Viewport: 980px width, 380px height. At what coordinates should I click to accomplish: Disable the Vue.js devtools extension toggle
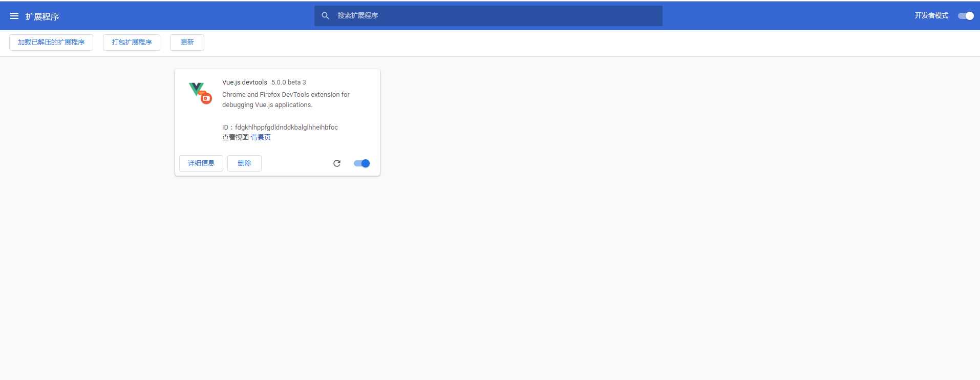pos(361,163)
